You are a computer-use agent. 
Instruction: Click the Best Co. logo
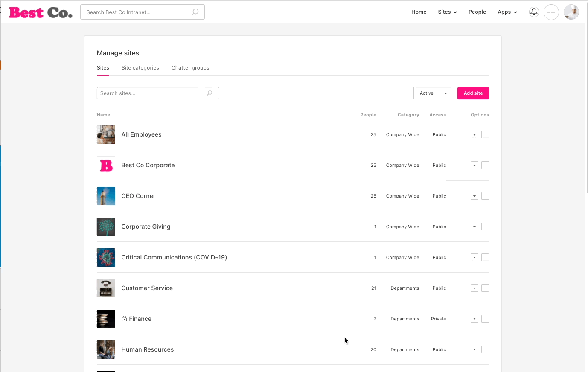41,12
